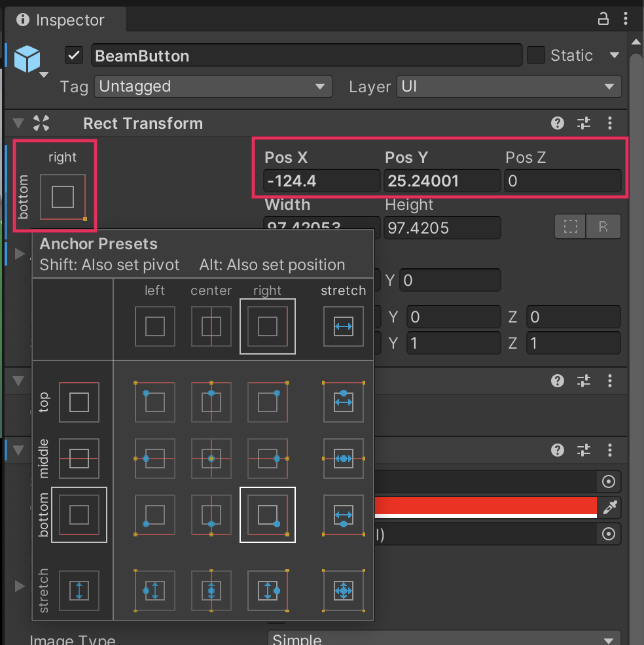Open the Tag dropdown showing Untagged

click(x=213, y=86)
